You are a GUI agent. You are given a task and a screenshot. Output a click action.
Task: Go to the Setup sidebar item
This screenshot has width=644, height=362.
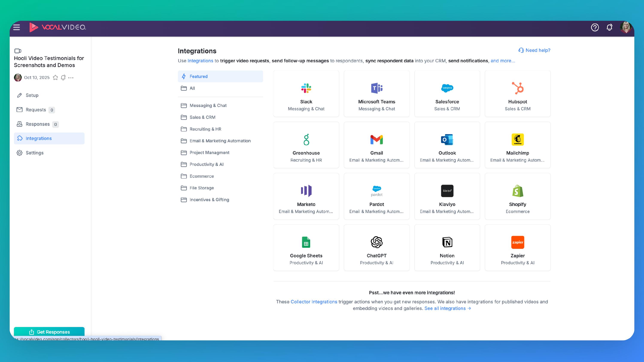point(32,95)
